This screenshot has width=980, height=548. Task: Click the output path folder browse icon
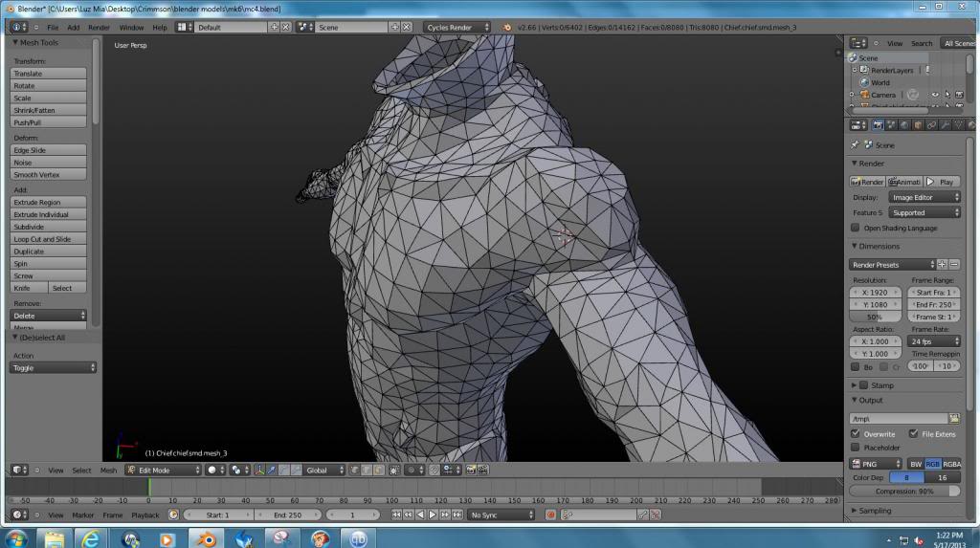954,419
